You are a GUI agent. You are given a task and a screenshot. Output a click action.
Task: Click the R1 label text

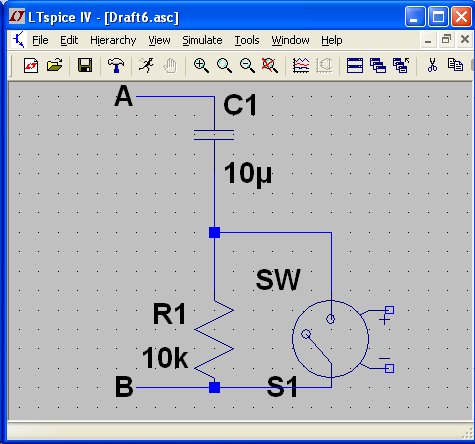[x=169, y=314]
